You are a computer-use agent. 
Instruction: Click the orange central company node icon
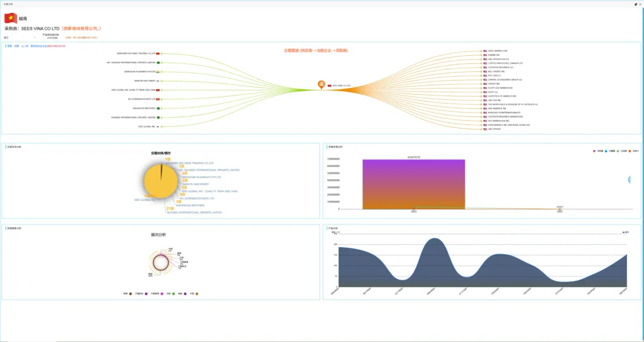321,84
